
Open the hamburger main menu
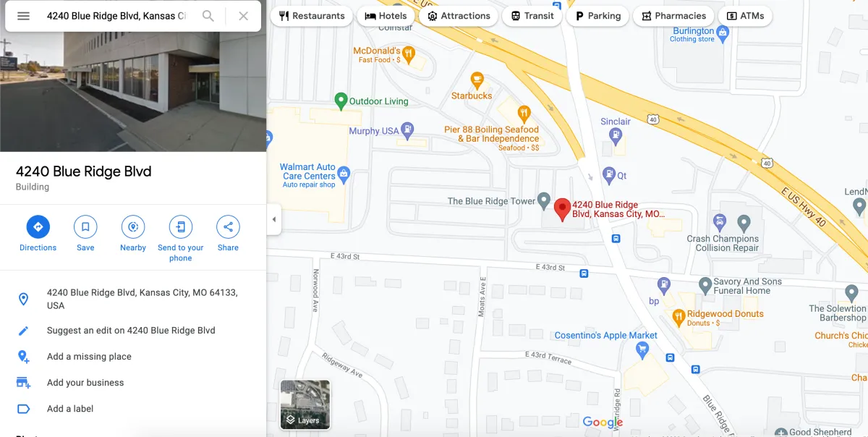coord(23,16)
